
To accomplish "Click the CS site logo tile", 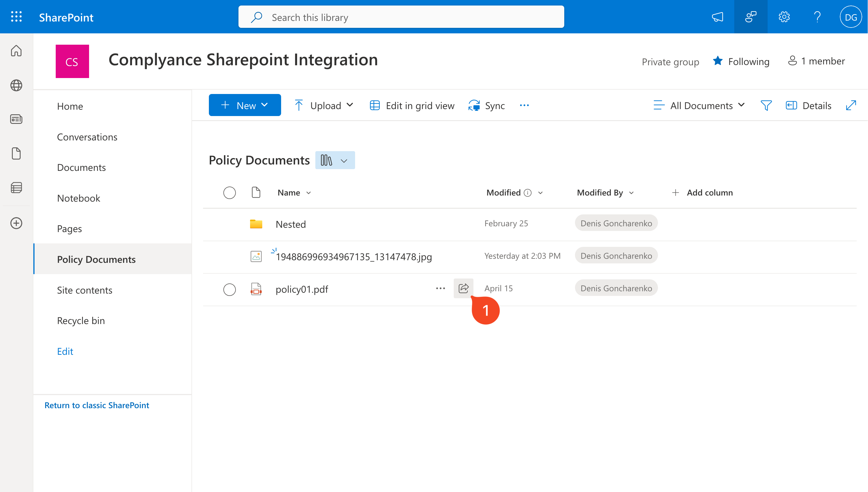I will click(x=72, y=61).
